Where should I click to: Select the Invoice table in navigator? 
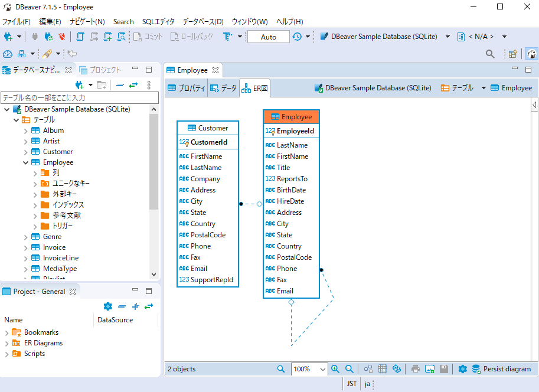(54, 247)
